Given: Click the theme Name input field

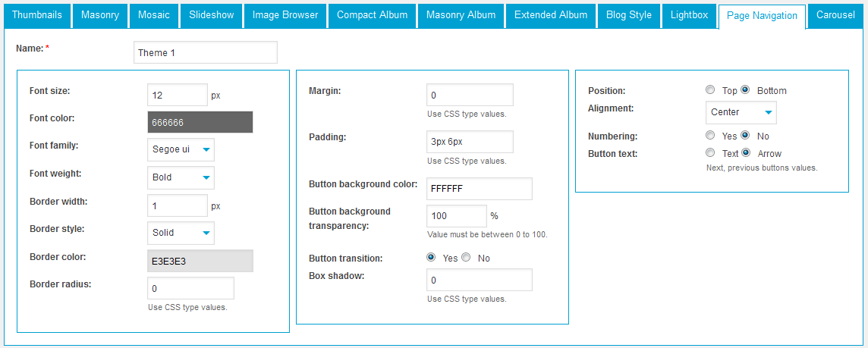Looking at the screenshot, I should [205, 52].
